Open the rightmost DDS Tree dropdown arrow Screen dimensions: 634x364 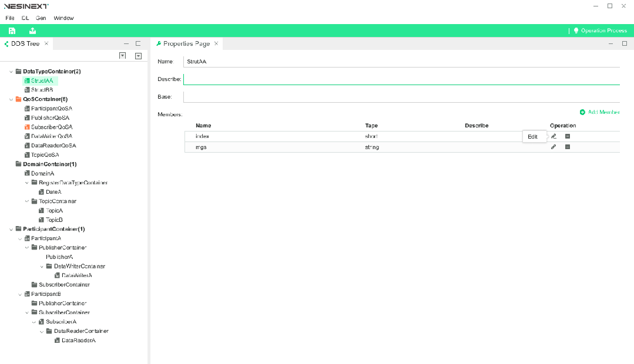coord(138,56)
